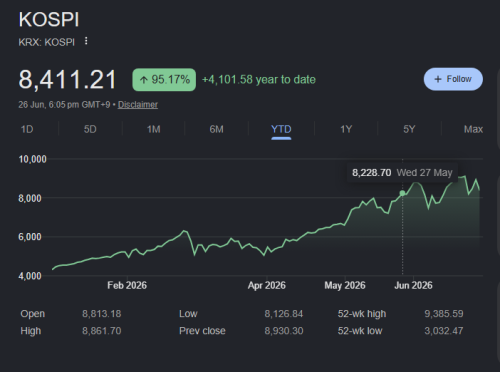
Task: Click the Jun 2026 axis label
Action: (413, 285)
